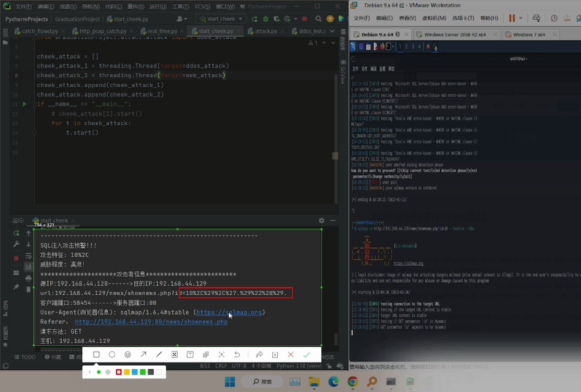Click the OCR recognize icon in the screenshot toolbar

pyautogui.click(x=221, y=354)
